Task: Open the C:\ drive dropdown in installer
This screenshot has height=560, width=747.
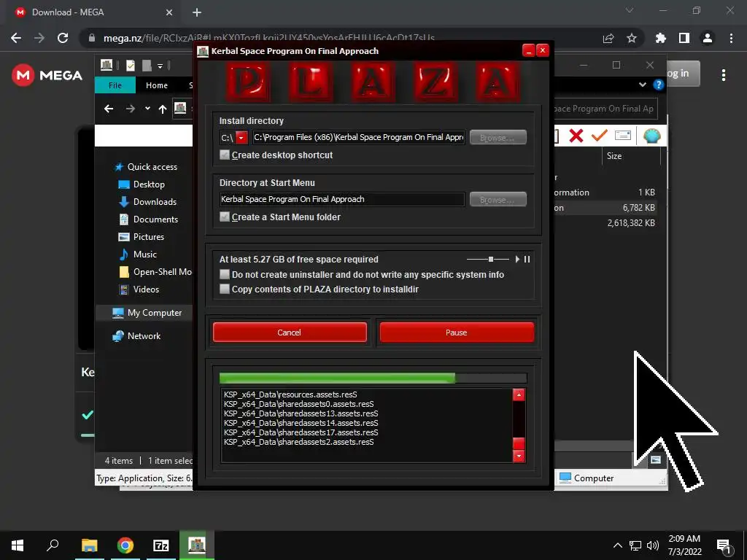Action: click(x=241, y=138)
